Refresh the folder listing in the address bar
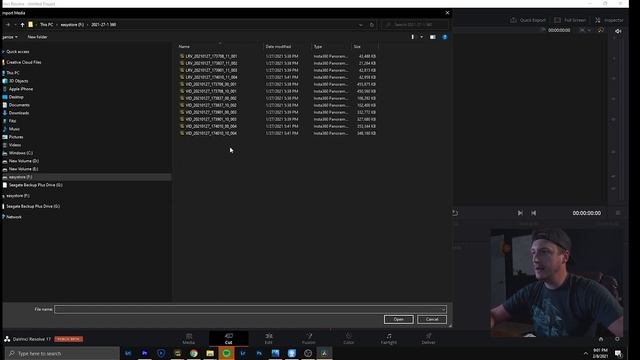Screen dimensions: 640x360 click(x=371, y=24)
